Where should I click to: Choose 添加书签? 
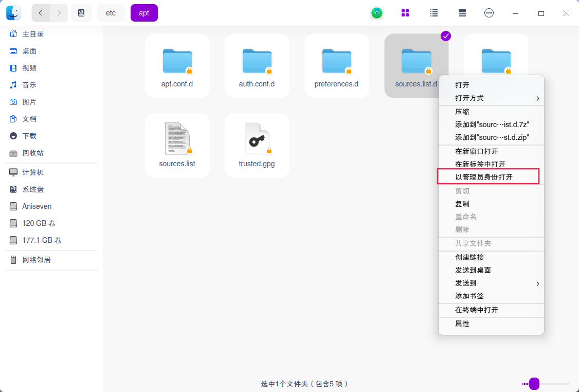pyautogui.click(x=491, y=296)
